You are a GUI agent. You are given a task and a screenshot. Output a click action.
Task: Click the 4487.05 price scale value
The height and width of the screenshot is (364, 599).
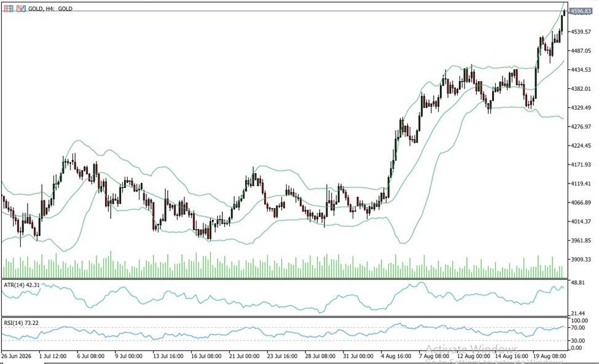(x=581, y=51)
